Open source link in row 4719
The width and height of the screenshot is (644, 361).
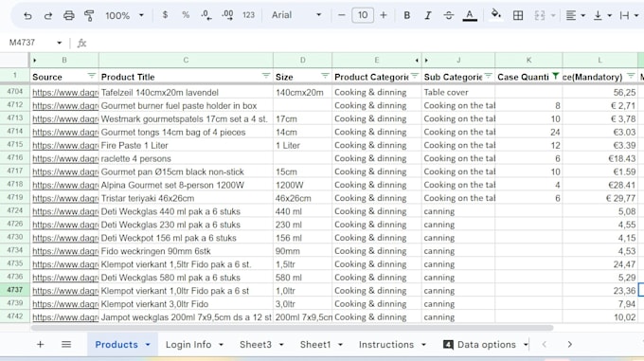click(x=65, y=198)
